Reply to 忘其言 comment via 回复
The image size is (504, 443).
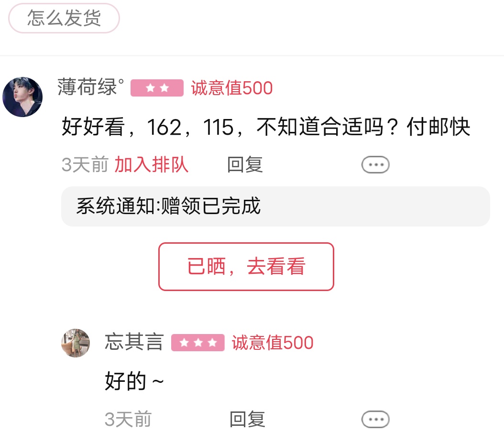point(247,419)
